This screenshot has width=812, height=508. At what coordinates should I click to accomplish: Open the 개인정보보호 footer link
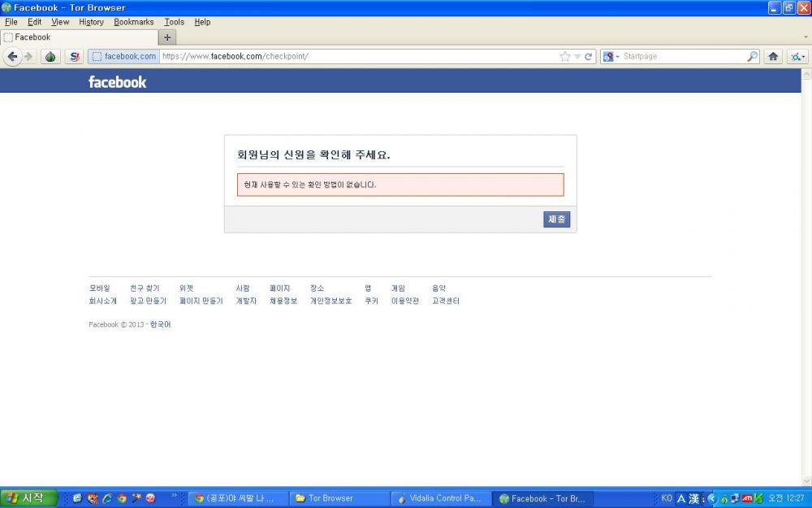331,301
